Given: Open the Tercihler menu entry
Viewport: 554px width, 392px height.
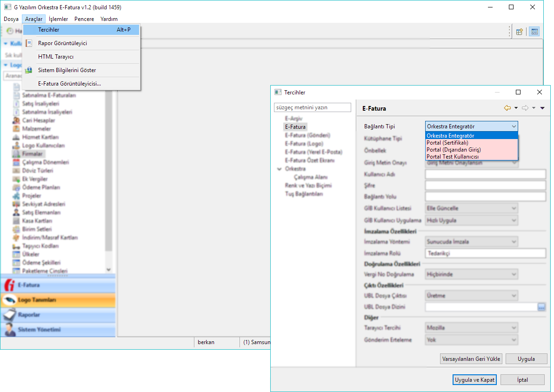Looking at the screenshot, I should tap(81, 30).
